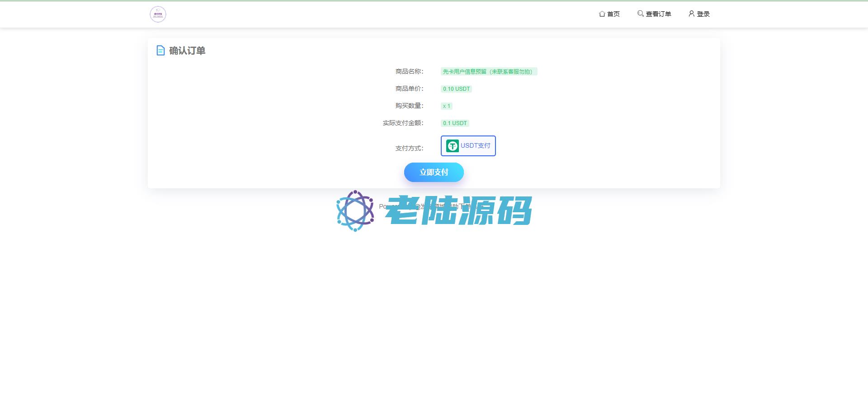Select the USDT支付 payment method
This screenshot has width=868, height=420.
click(x=468, y=146)
